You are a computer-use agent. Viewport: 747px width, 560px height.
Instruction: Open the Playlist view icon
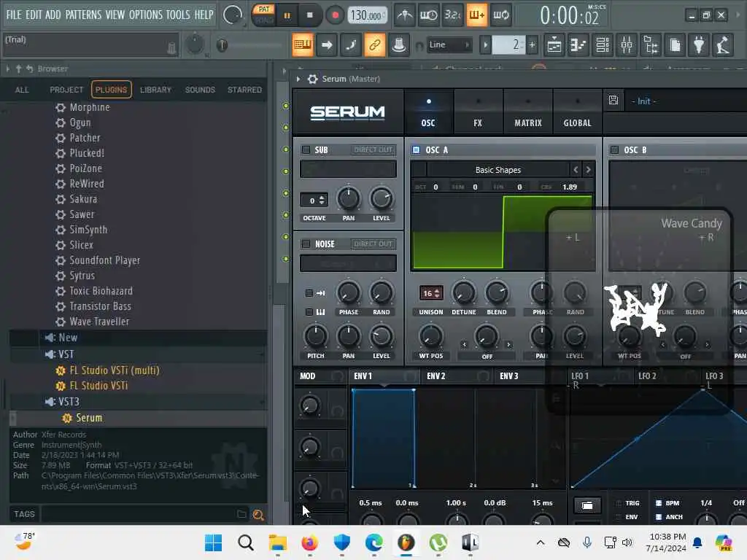(554, 45)
